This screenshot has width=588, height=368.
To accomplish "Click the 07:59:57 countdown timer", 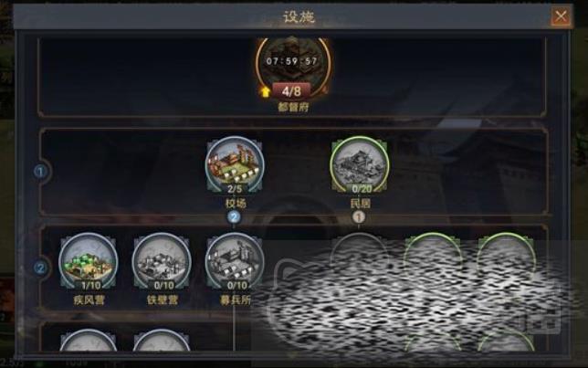I will [292, 61].
